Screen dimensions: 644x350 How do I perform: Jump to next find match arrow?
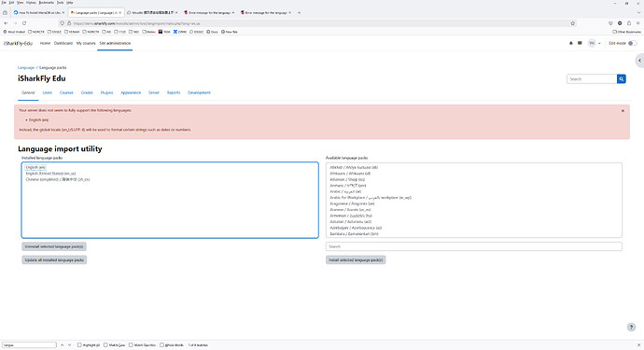click(69, 345)
